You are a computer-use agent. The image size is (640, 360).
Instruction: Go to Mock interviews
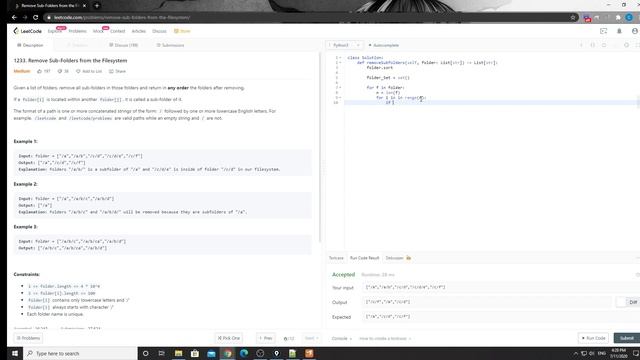click(98, 31)
